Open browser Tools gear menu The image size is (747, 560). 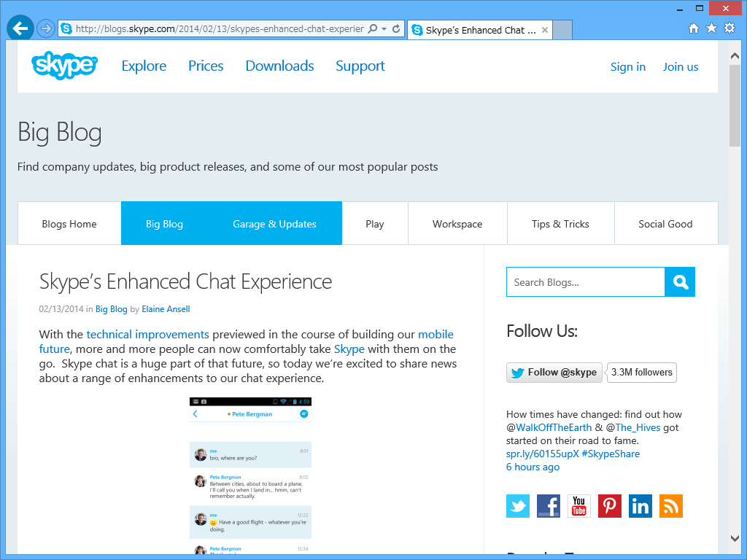click(x=729, y=28)
